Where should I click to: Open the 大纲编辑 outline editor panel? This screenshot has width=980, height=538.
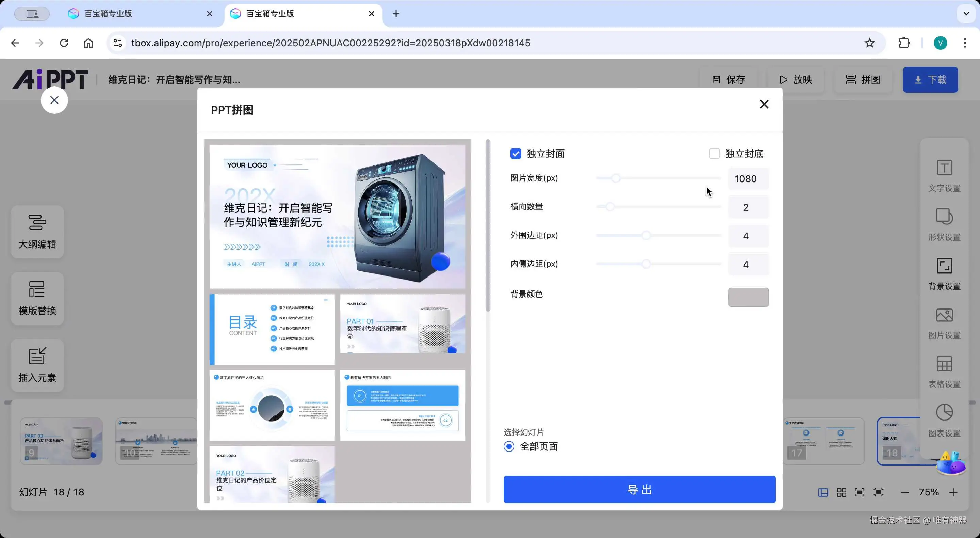(x=37, y=232)
